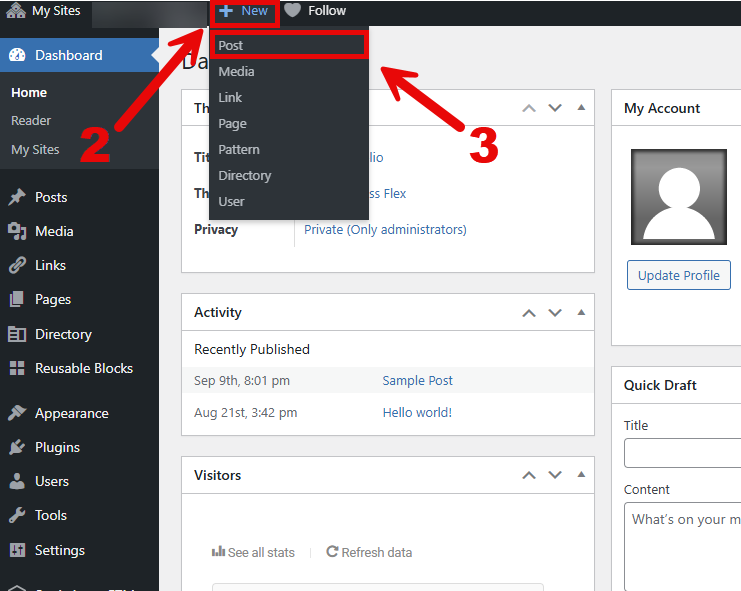
Task: Choose Pattern from the New menu
Action: pyautogui.click(x=239, y=149)
